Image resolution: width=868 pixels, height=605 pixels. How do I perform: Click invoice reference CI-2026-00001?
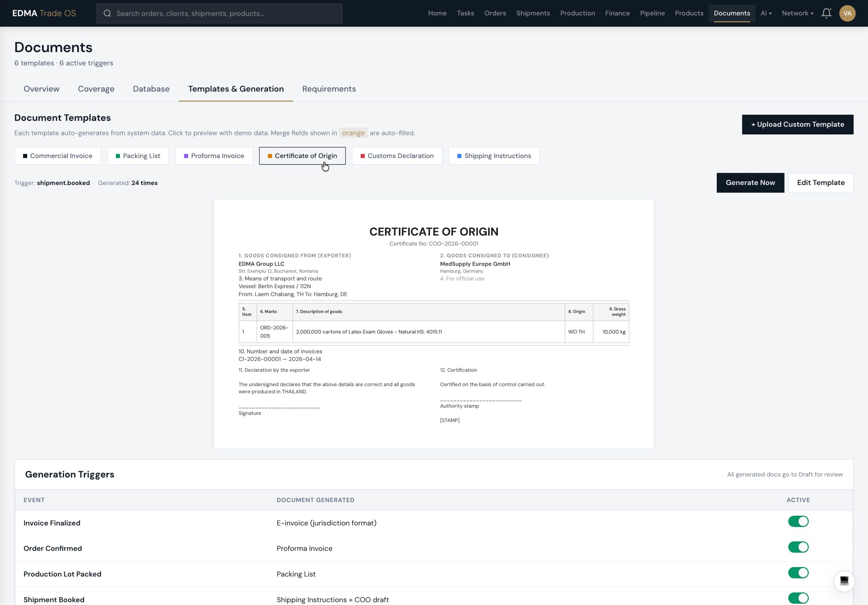pos(260,359)
